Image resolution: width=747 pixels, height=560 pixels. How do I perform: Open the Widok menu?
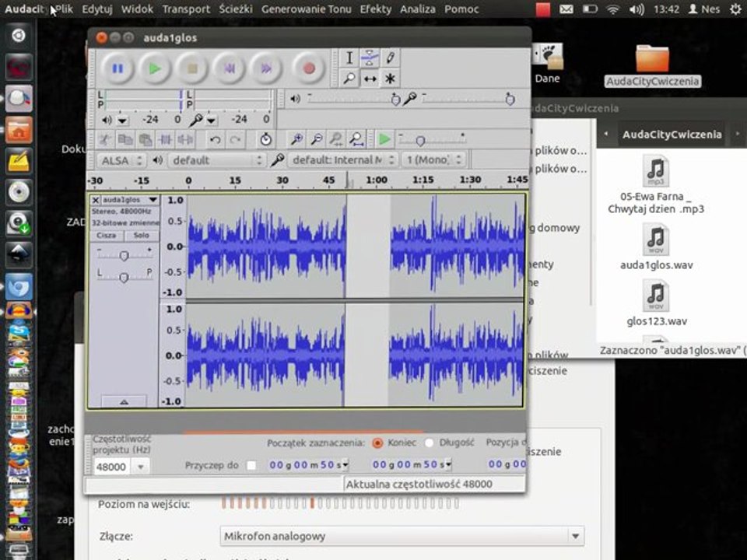pyautogui.click(x=137, y=9)
